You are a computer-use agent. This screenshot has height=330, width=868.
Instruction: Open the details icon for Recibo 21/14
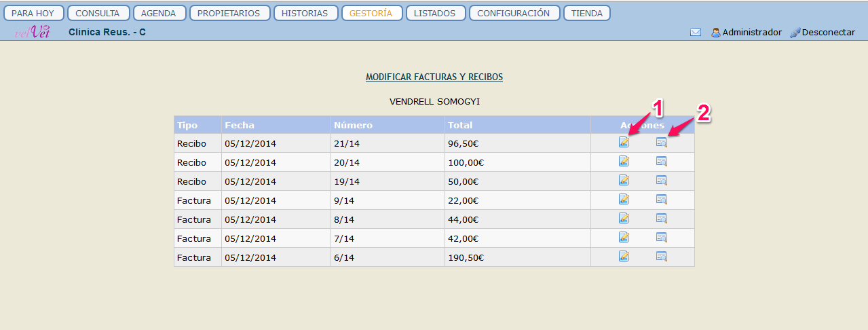pos(661,142)
